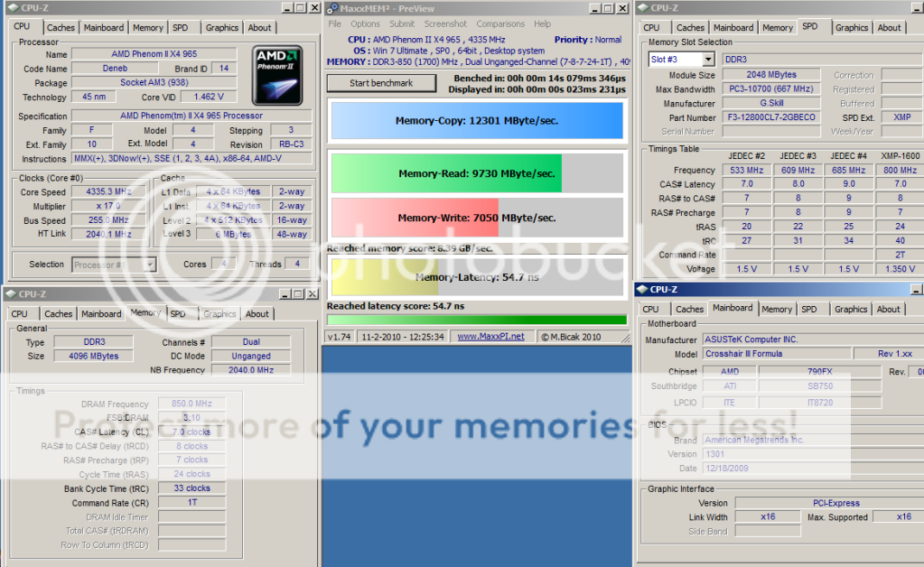Click the Code Name value 'Deneb'
The width and height of the screenshot is (924, 567).
pos(115,69)
